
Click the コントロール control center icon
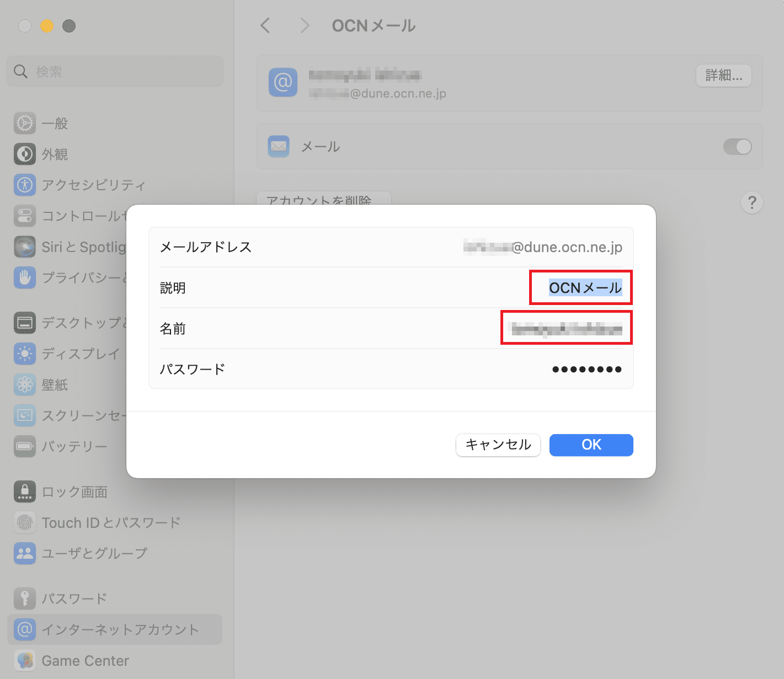(x=25, y=216)
